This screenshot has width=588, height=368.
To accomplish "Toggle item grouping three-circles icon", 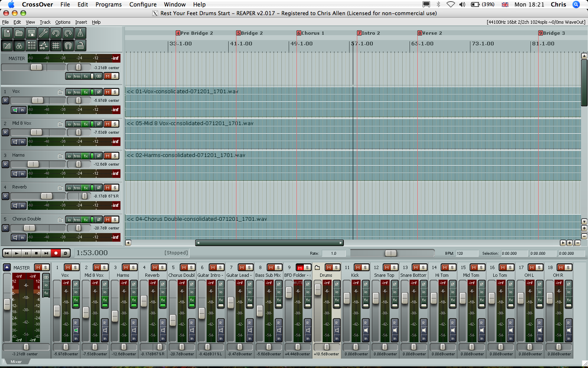I will click(x=19, y=45).
